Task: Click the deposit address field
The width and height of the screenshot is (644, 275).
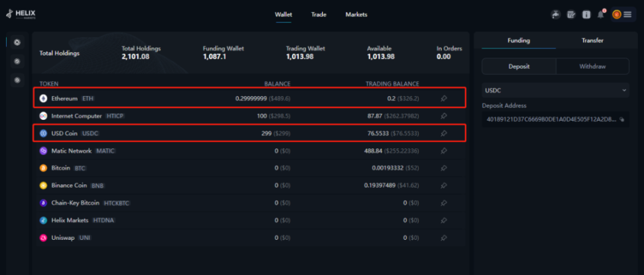Action: pos(555,120)
